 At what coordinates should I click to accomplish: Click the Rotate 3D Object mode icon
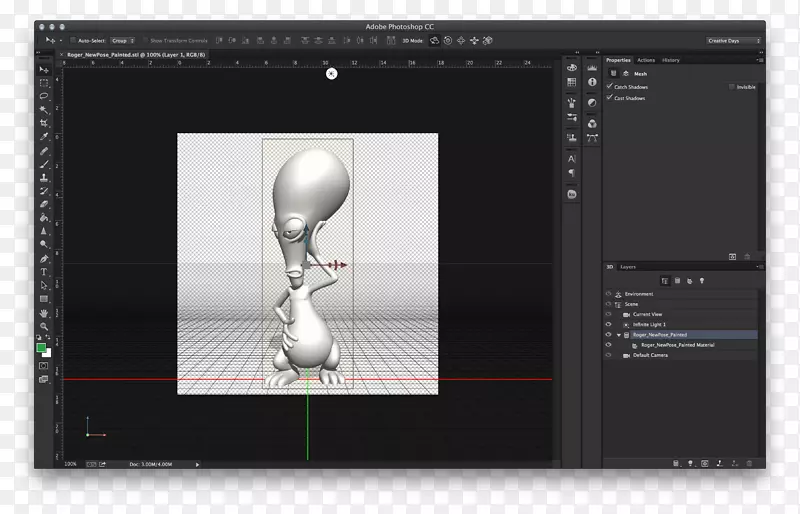tap(434, 40)
